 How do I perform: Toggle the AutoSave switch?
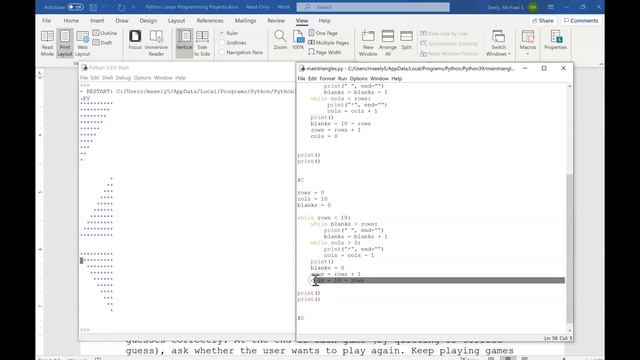pyautogui.click(x=75, y=7)
